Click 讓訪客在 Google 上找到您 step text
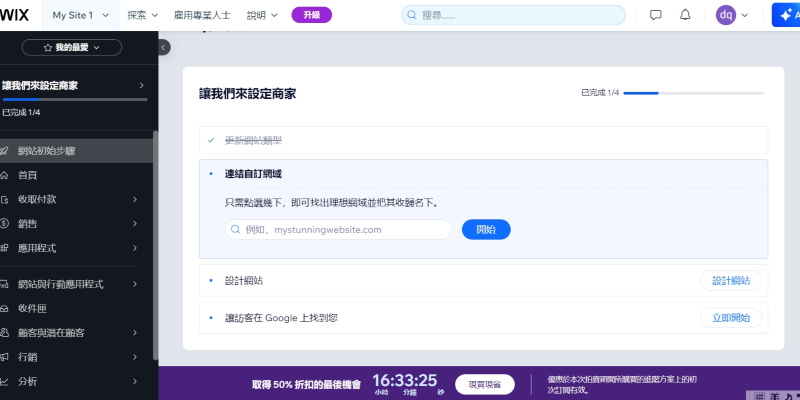This screenshot has height=400, width=800. [x=281, y=318]
